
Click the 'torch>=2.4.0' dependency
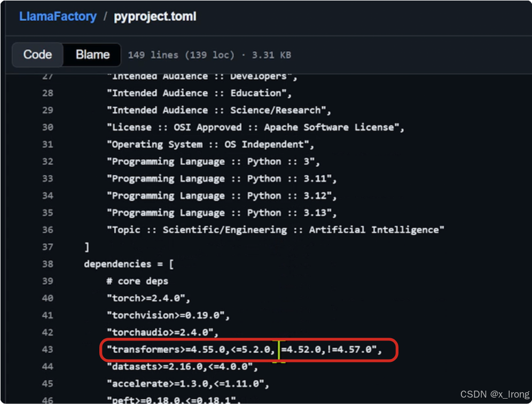tap(148, 298)
